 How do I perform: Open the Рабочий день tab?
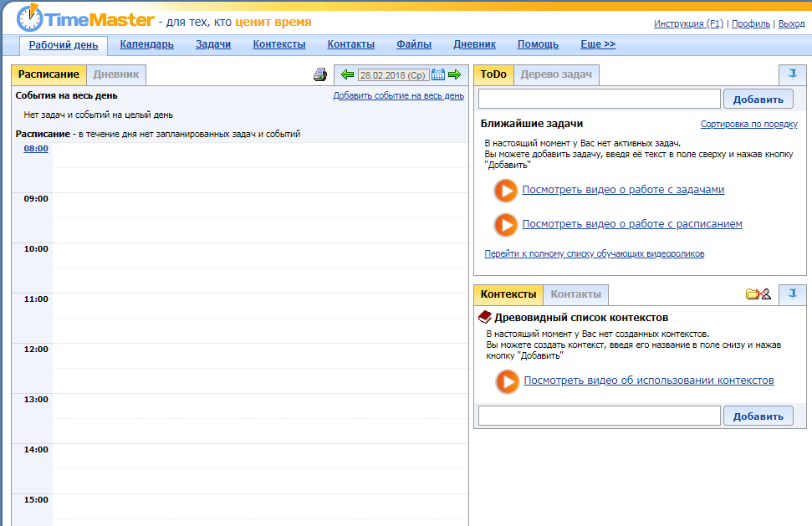coord(64,45)
